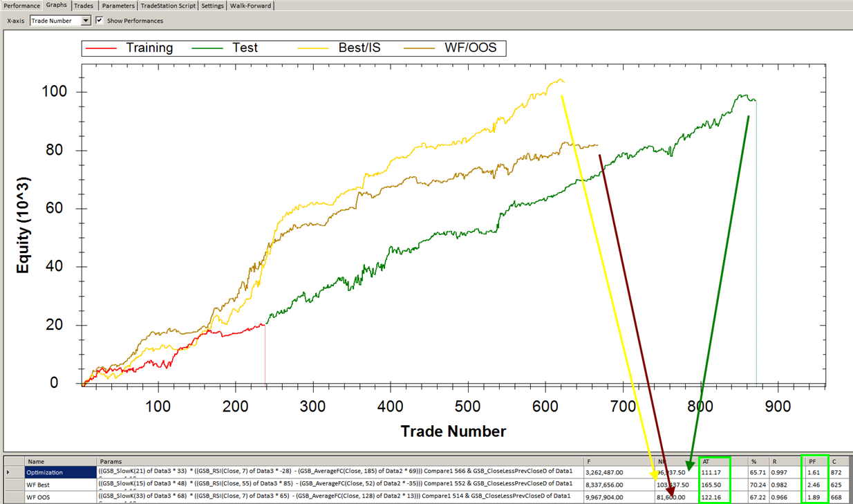Uncheck the Show Performances checkbox
The width and height of the screenshot is (853, 504).
(100, 21)
